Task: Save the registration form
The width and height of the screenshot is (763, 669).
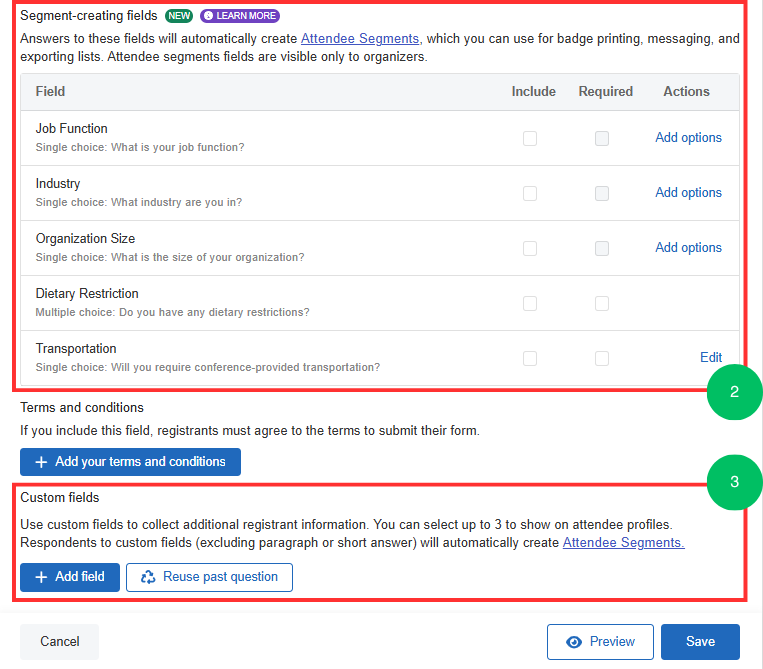Action: pos(700,642)
